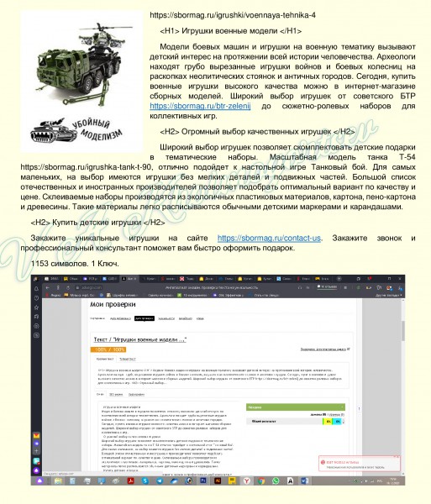Open Adobe Acrobat from the taskbar
The width and height of the screenshot is (431, 504).
click(x=130, y=480)
